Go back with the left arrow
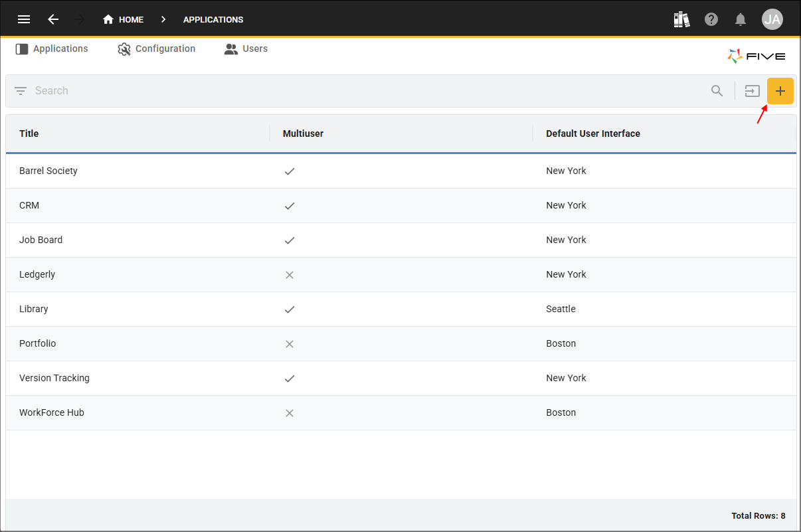The height and width of the screenshot is (532, 801). click(x=53, y=19)
